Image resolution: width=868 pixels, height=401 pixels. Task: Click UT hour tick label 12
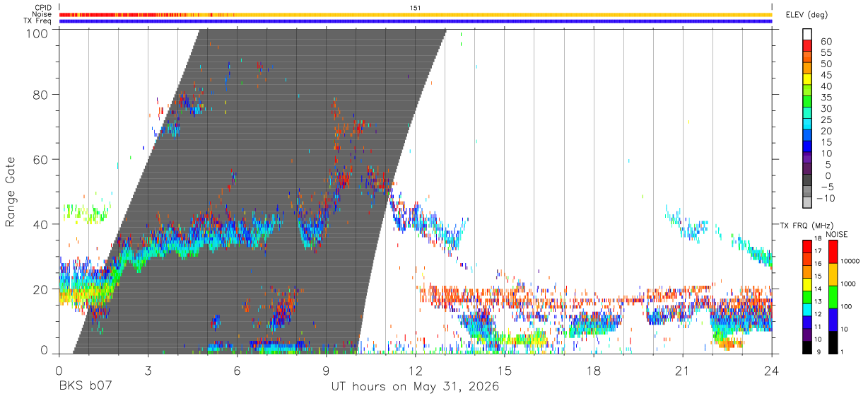pos(415,370)
